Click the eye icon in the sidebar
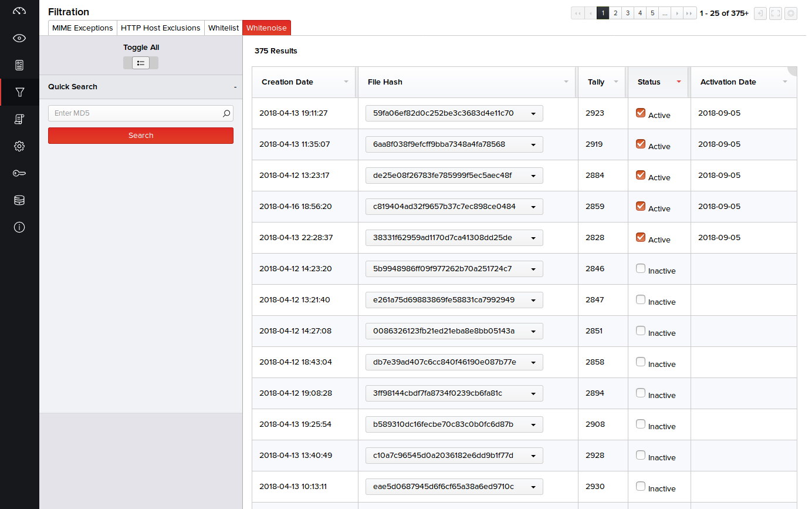812x509 pixels. click(19, 38)
